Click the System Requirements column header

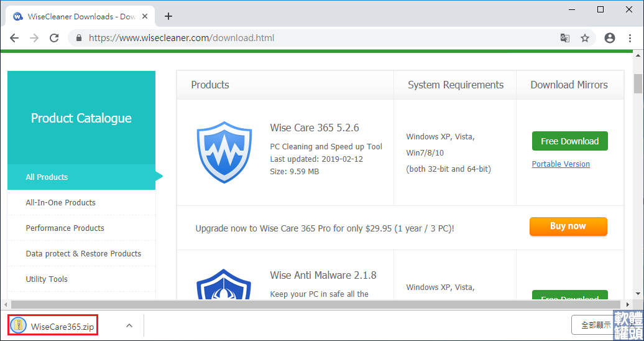(x=456, y=85)
